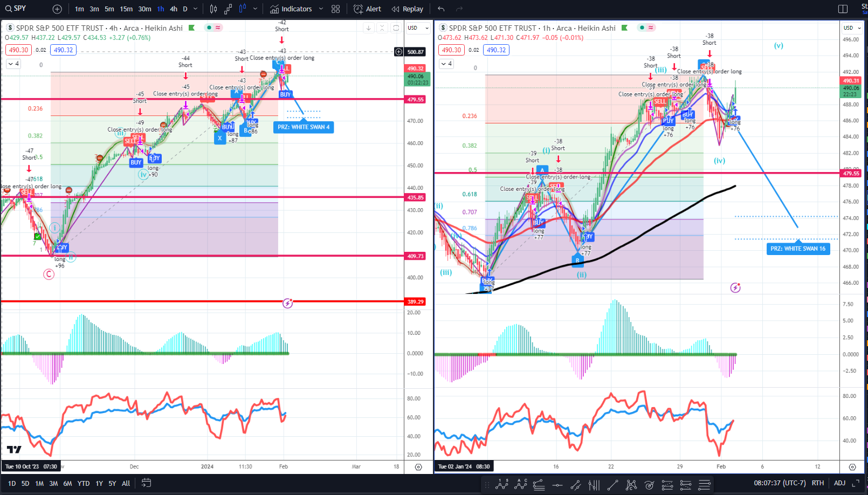Open indicator templates grid icon

[x=336, y=9]
